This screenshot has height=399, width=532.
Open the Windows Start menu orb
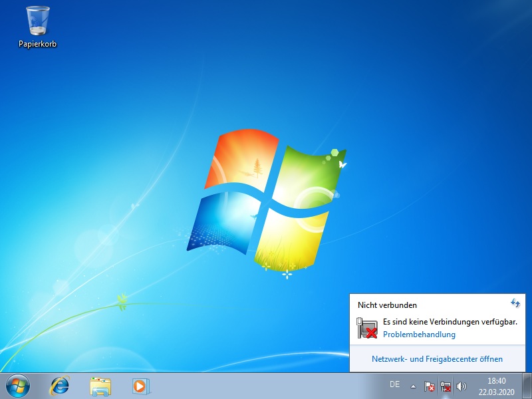[18, 386]
